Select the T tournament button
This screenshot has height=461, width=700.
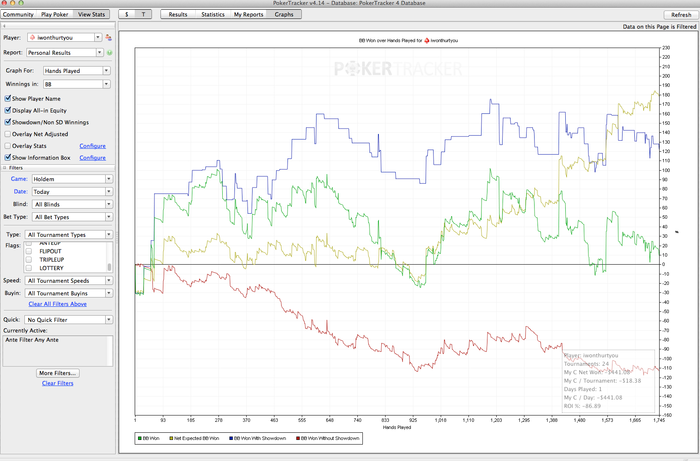click(143, 14)
